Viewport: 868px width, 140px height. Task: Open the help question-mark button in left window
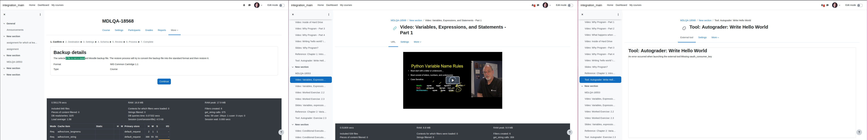(x=281, y=132)
